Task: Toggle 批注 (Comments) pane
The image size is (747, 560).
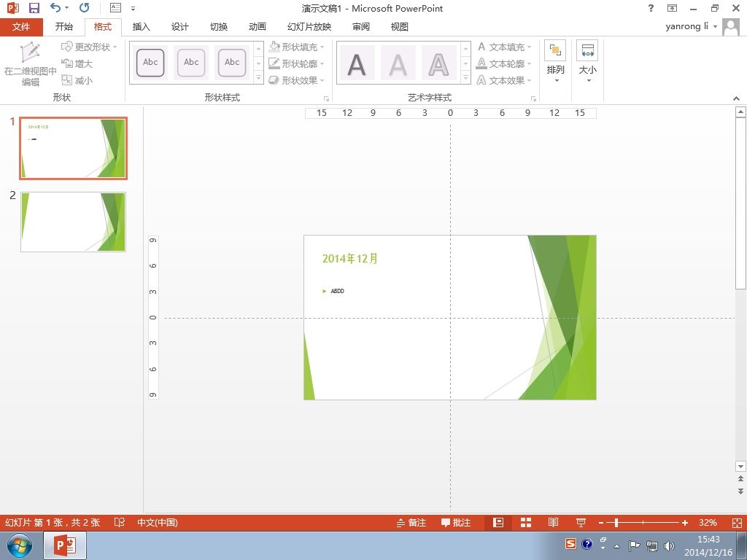Action: tap(456, 522)
